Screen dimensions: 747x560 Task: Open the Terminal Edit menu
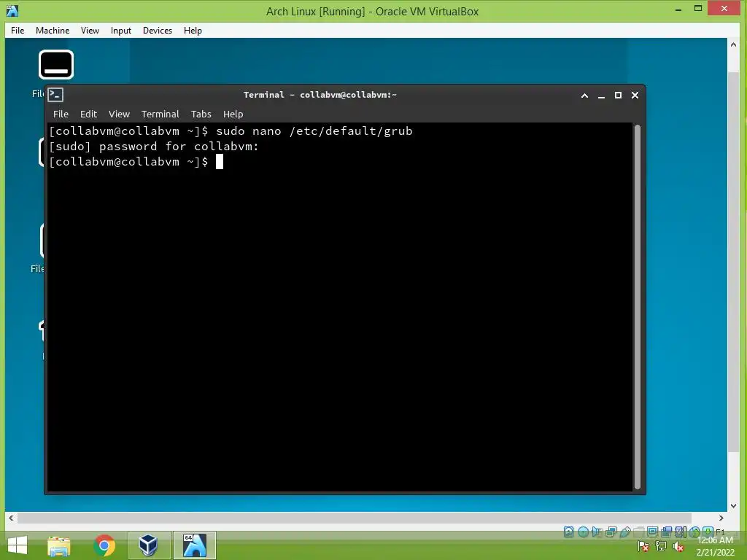click(x=88, y=114)
